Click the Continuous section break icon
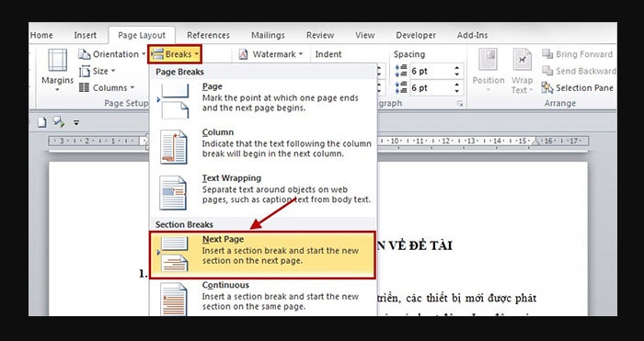The width and height of the screenshot is (644, 341). pos(173,299)
